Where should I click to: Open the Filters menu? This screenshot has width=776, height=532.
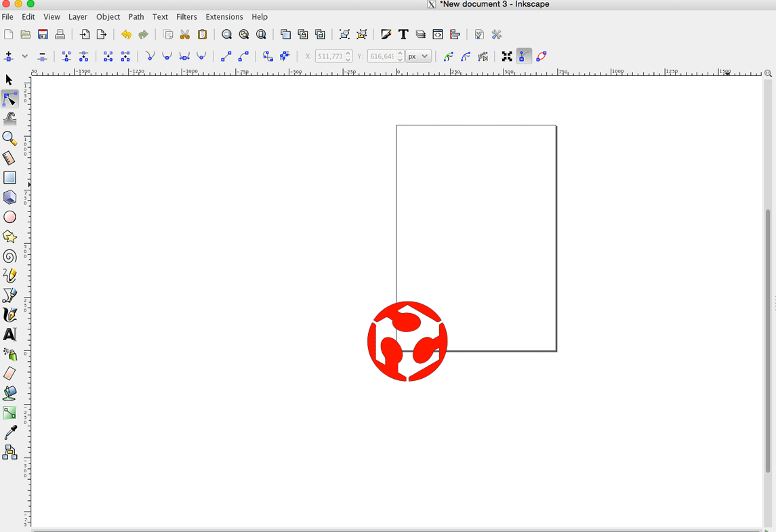[x=186, y=17]
